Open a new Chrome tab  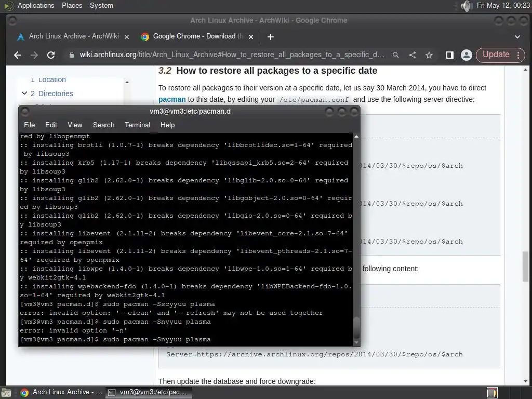[x=270, y=37]
